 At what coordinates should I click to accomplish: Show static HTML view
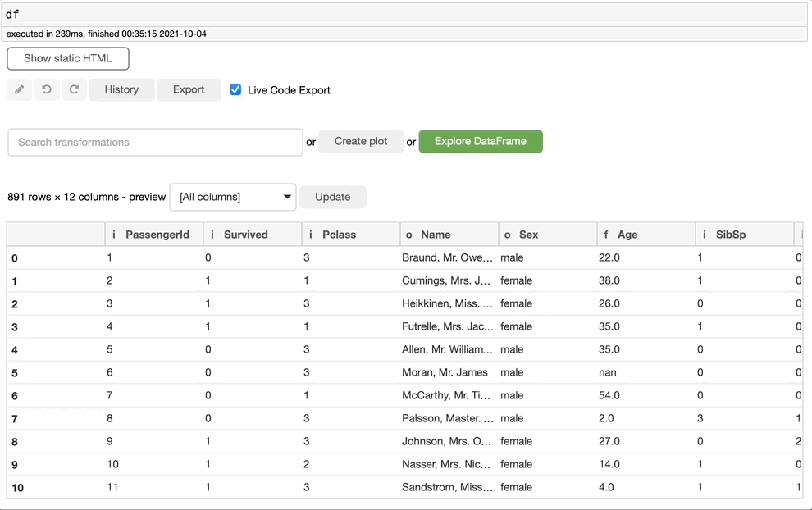[68, 58]
